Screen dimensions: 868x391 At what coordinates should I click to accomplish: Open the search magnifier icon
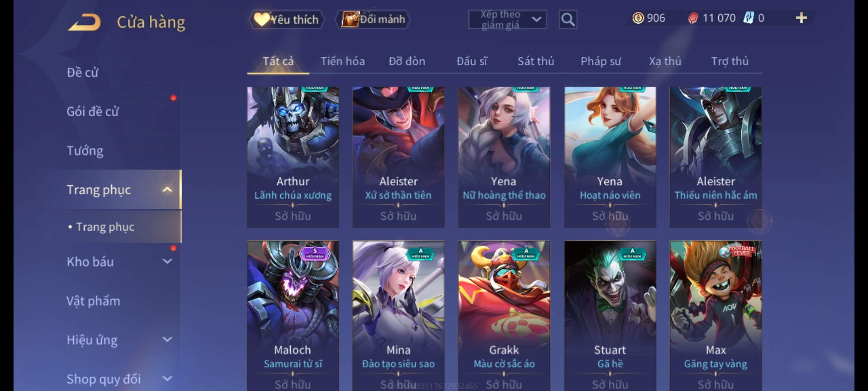[567, 20]
